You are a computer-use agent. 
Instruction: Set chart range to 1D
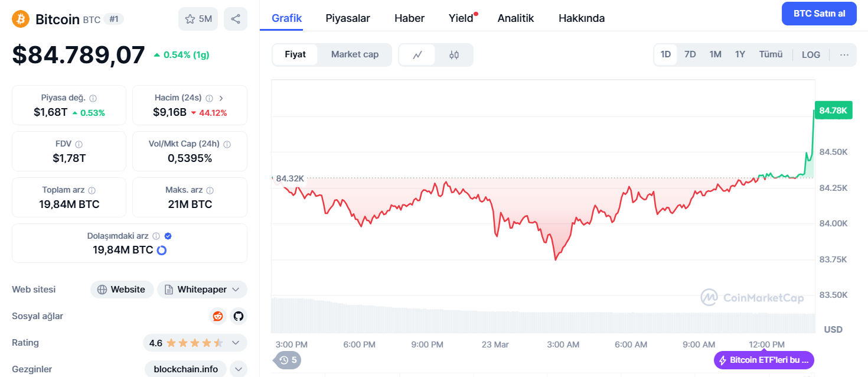click(x=665, y=55)
